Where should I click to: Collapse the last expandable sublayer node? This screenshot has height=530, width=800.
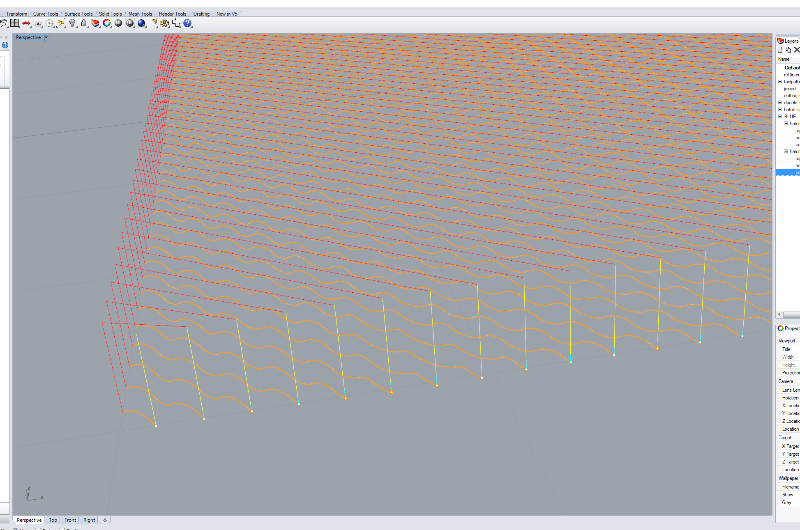tap(786, 150)
